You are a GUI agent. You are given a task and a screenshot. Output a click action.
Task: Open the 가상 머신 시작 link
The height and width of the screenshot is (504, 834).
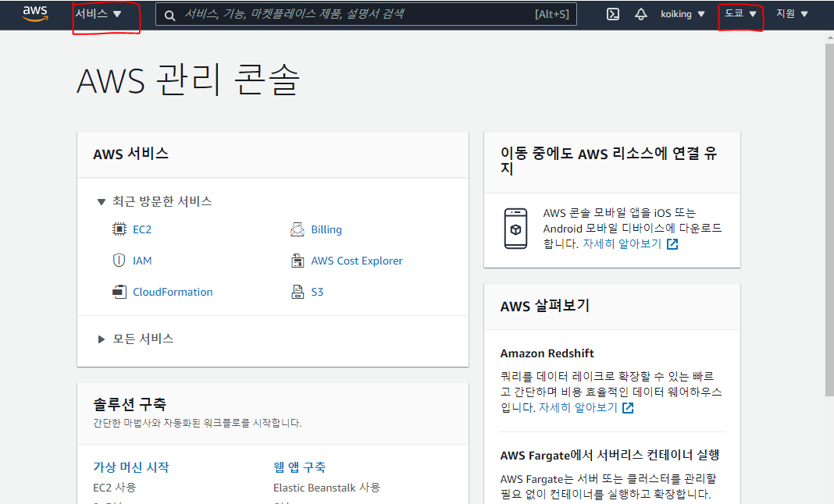pyautogui.click(x=131, y=467)
